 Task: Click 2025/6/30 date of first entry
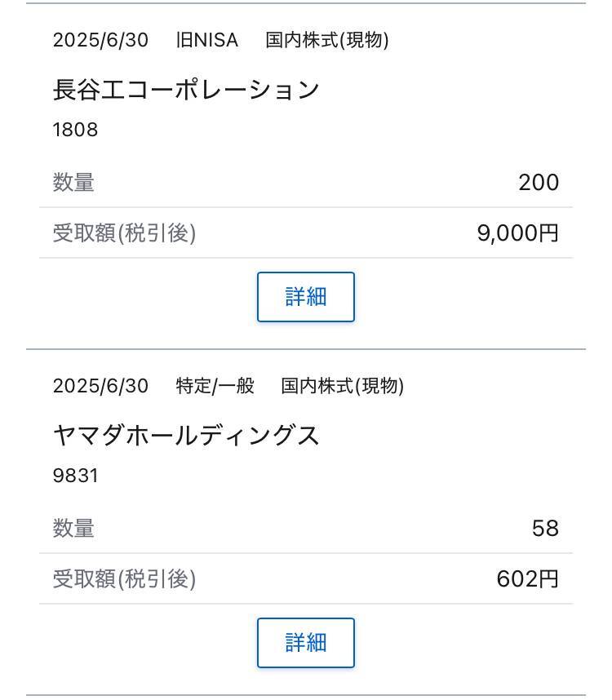point(100,40)
